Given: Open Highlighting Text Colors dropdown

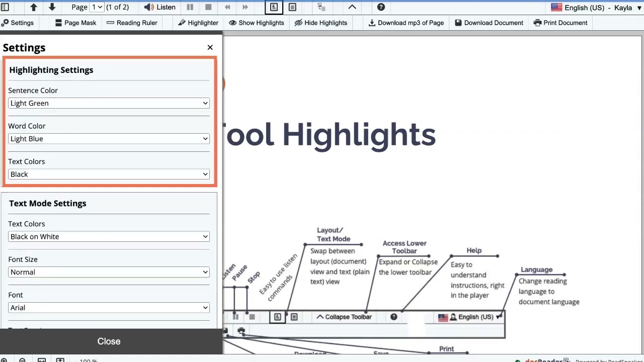Looking at the screenshot, I should tap(109, 174).
